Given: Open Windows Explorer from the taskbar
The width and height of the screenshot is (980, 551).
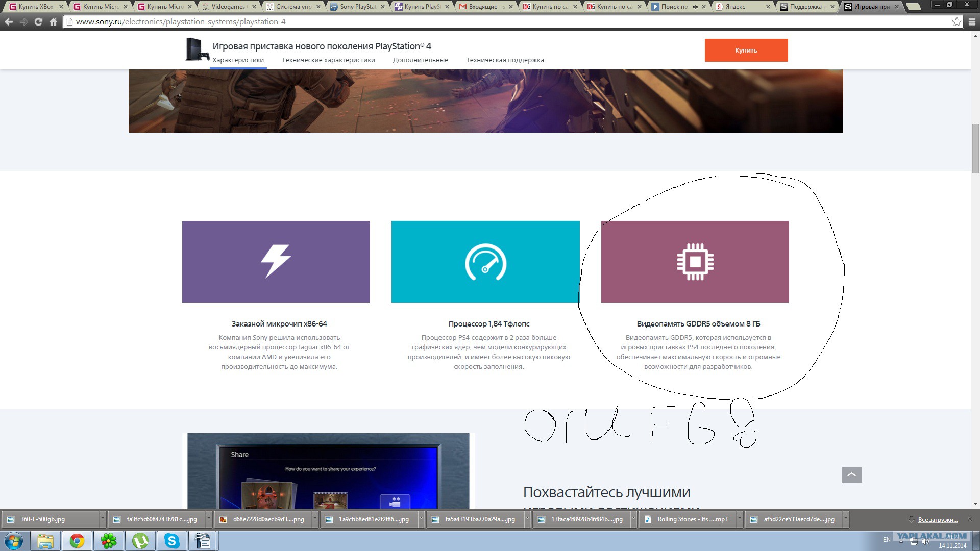Looking at the screenshot, I should 45,541.
